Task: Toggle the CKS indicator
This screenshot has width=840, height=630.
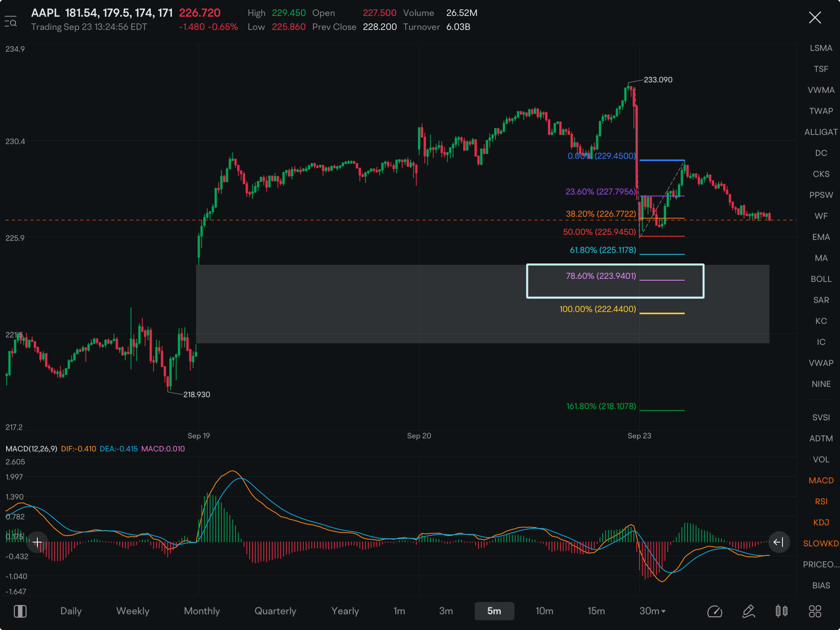Action: [x=821, y=174]
